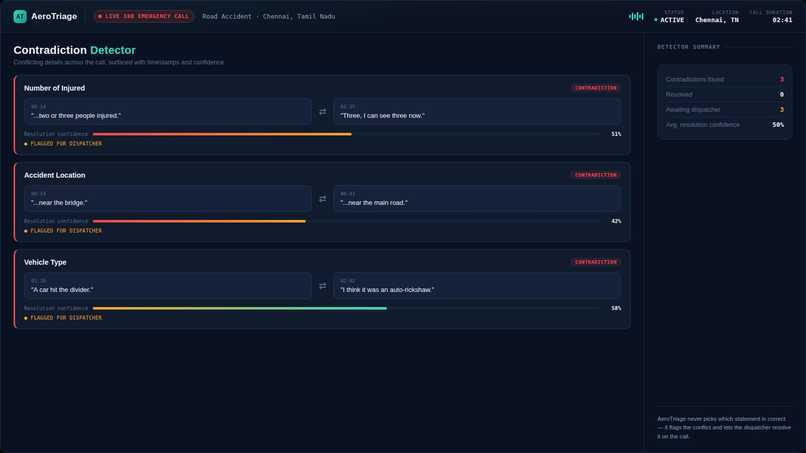Select the "Three, I can see three now." statement
Image resolution: width=806 pixels, height=453 pixels.
point(477,112)
